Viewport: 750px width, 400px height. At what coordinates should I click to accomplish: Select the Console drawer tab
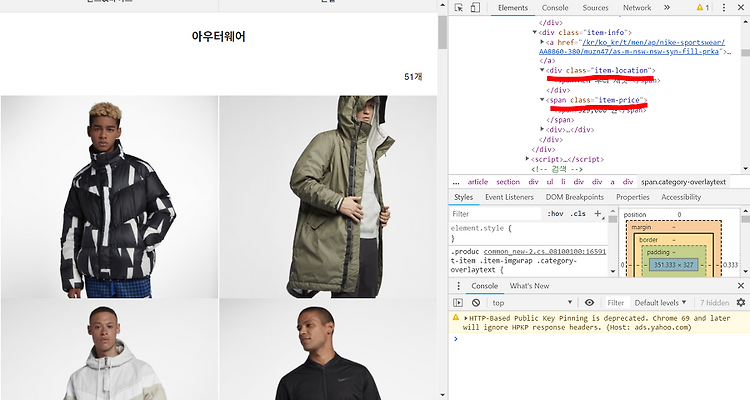coord(484,286)
